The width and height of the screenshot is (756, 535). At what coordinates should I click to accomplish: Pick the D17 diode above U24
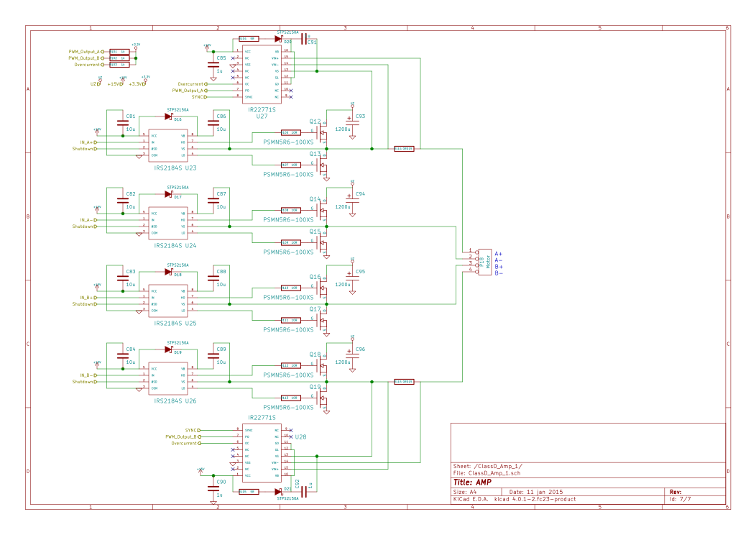click(x=169, y=194)
